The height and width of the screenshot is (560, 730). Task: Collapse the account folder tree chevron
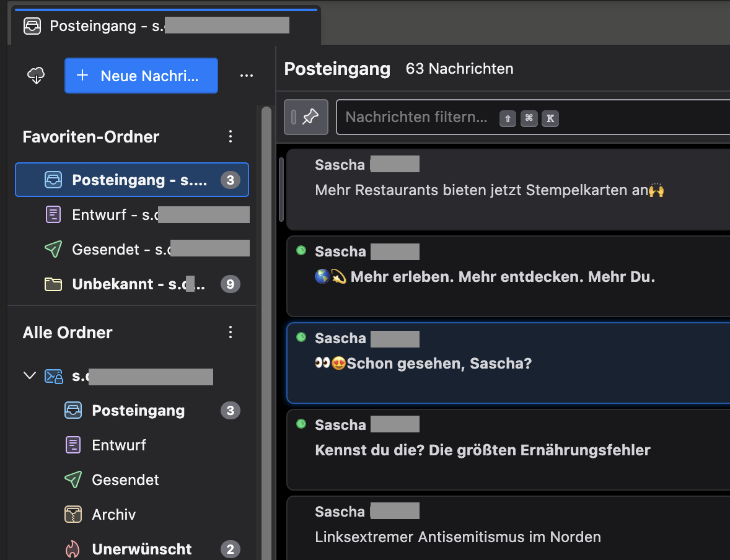pos(29,376)
